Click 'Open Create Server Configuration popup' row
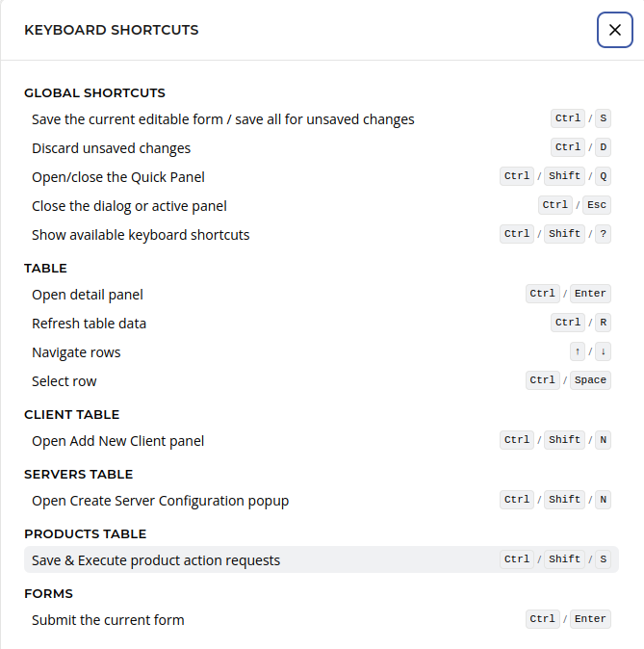 tap(322, 501)
